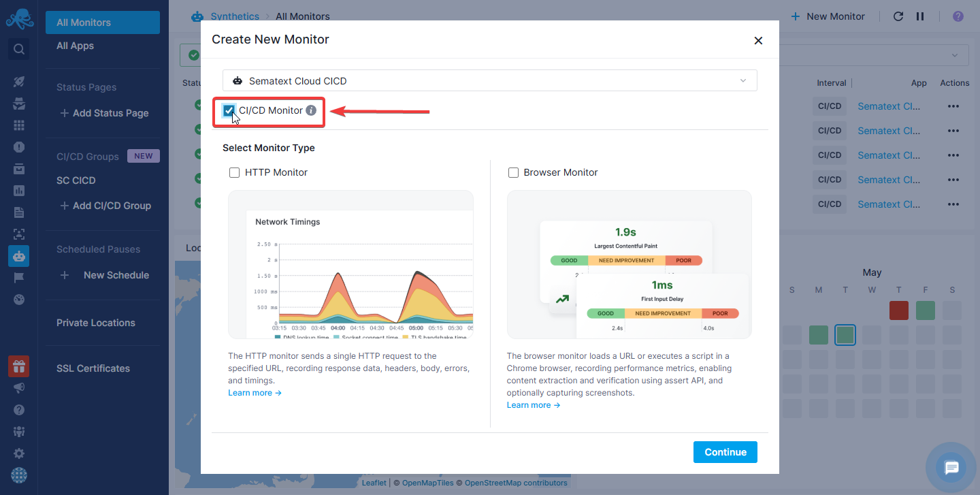Click the Interval column header
The height and width of the screenshot is (495, 980).
[x=832, y=83]
